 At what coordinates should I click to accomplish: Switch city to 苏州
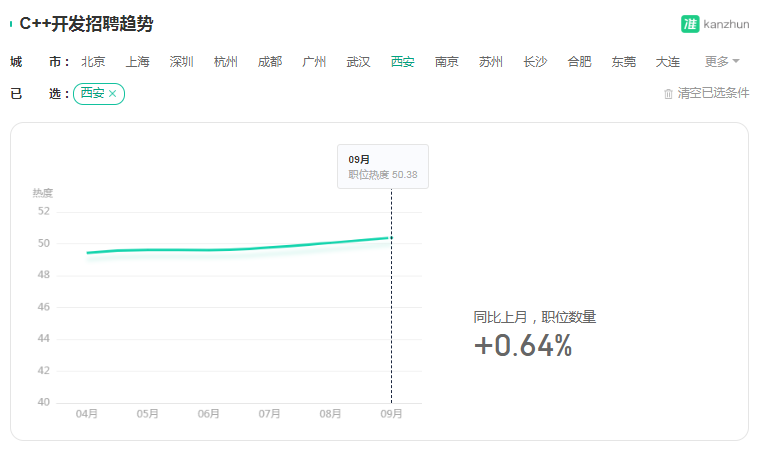coord(491,62)
